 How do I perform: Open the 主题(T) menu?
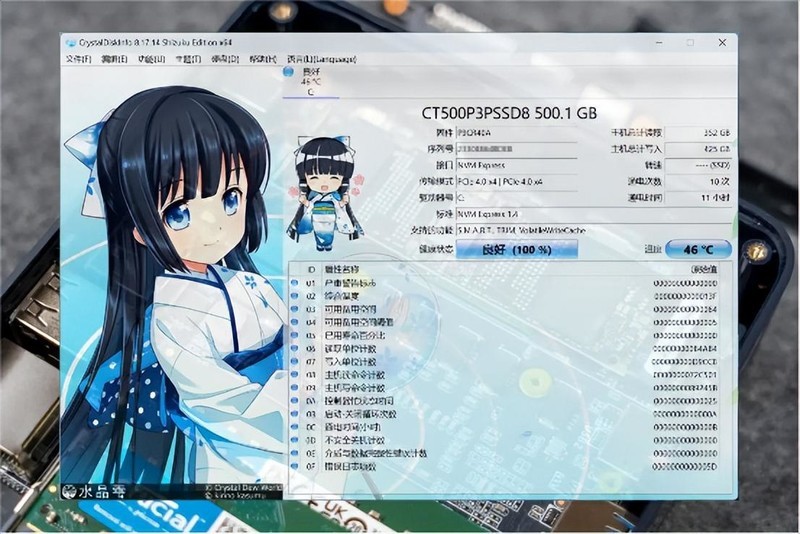[188, 59]
